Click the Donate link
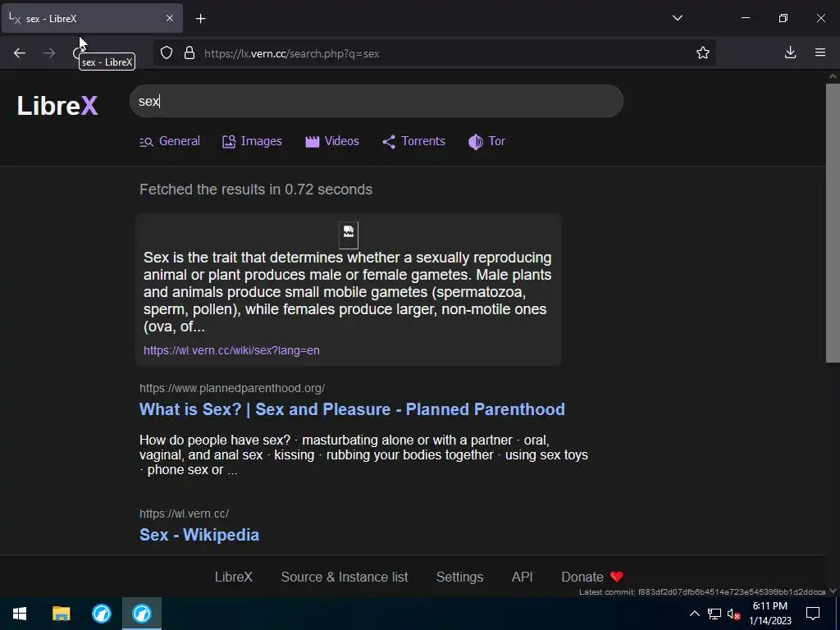Screen dimensions: 840x630 pyautogui.click(x=592, y=577)
